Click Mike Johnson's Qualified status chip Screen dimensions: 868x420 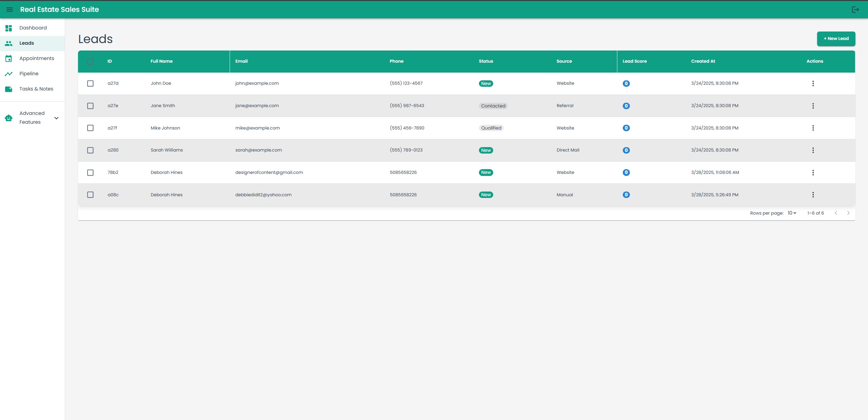pos(491,128)
